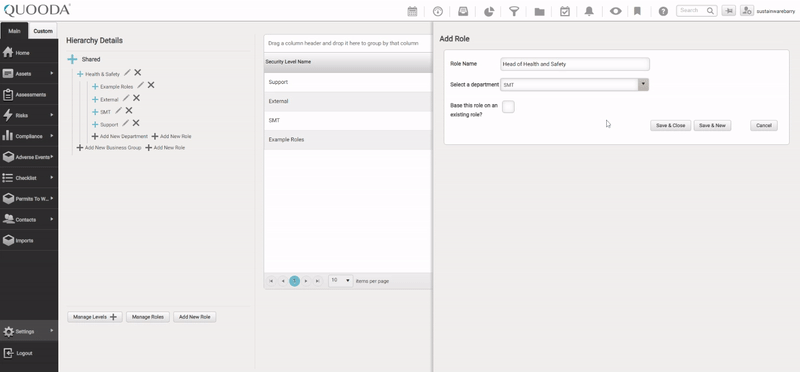Go to page 1 in grid pager
This screenshot has height=372, width=800.
tap(294, 281)
